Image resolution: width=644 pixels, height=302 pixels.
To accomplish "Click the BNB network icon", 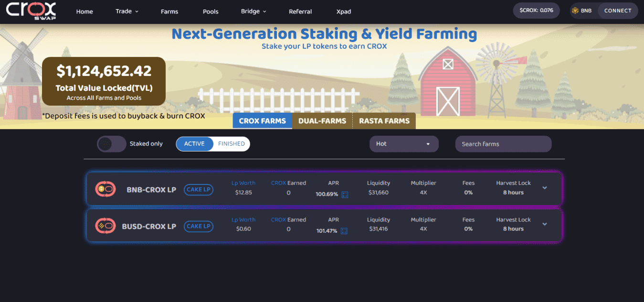I will click(x=575, y=11).
